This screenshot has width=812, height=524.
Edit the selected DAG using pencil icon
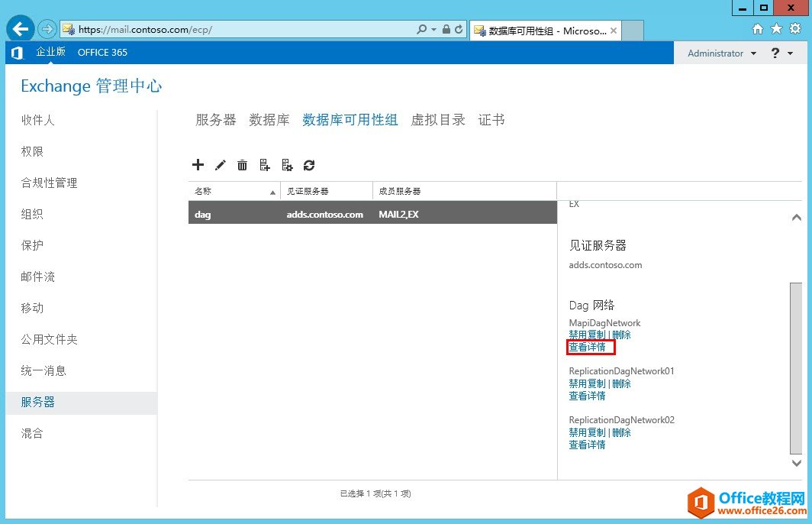pyautogui.click(x=220, y=164)
